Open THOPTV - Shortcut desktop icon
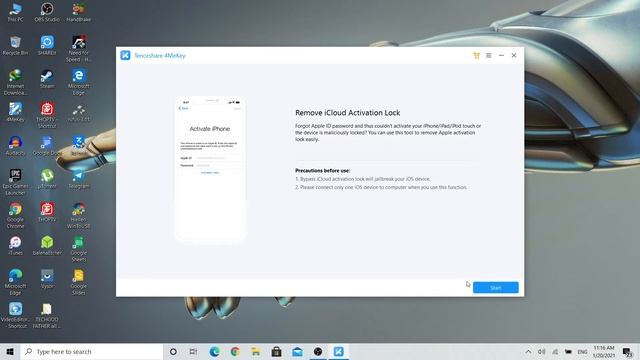The height and width of the screenshot is (360, 640). [x=47, y=116]
